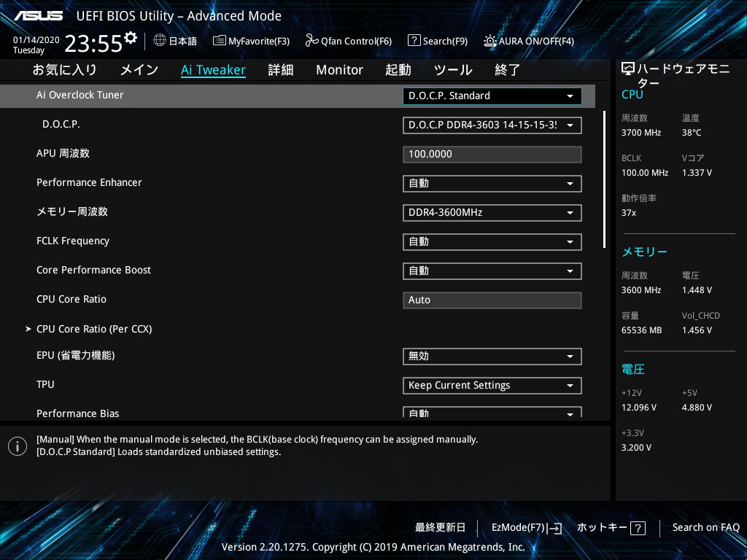Open the Ai Overclock Tuner dropdown
The height and width of the screenshot is (560, 747).
point(492,96)
